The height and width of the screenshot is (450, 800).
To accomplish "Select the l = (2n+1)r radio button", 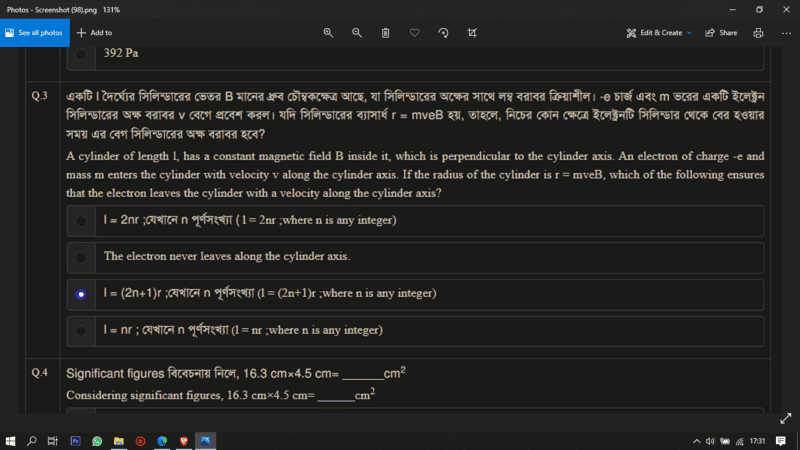I will coord(81,294).
